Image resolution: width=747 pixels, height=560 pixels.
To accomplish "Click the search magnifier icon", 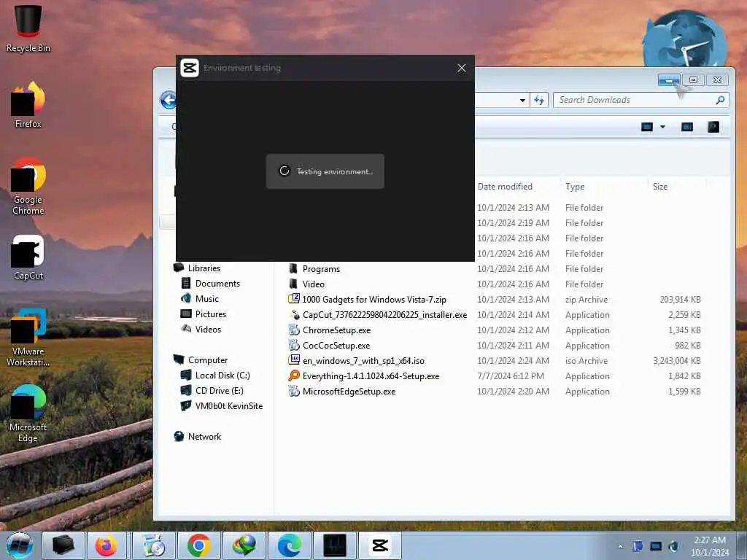I will [720, 100].
